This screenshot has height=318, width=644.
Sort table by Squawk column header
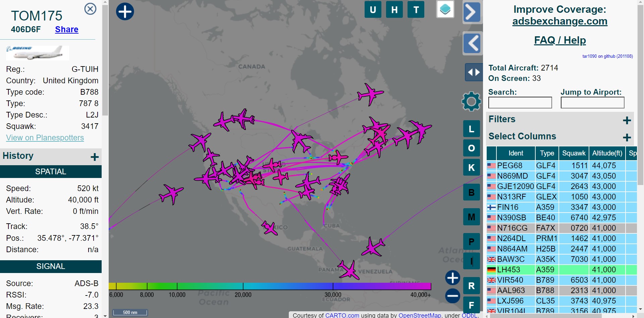pyautogui.click(x=574, y=153)
